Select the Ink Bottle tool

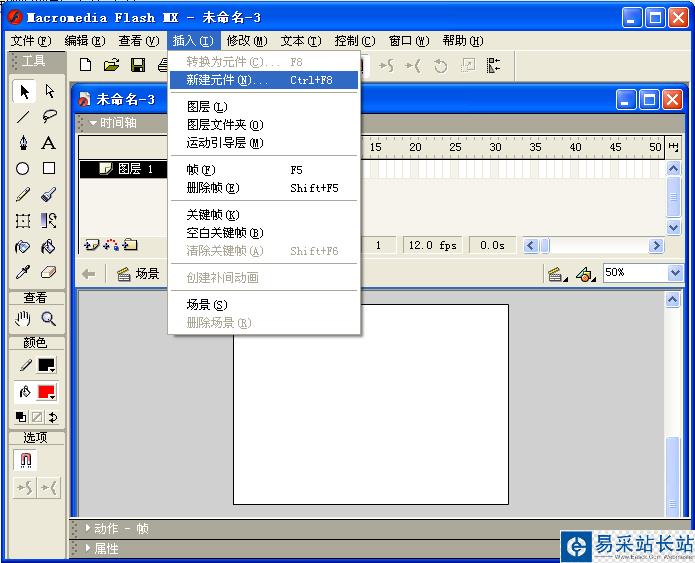point(23,246)
